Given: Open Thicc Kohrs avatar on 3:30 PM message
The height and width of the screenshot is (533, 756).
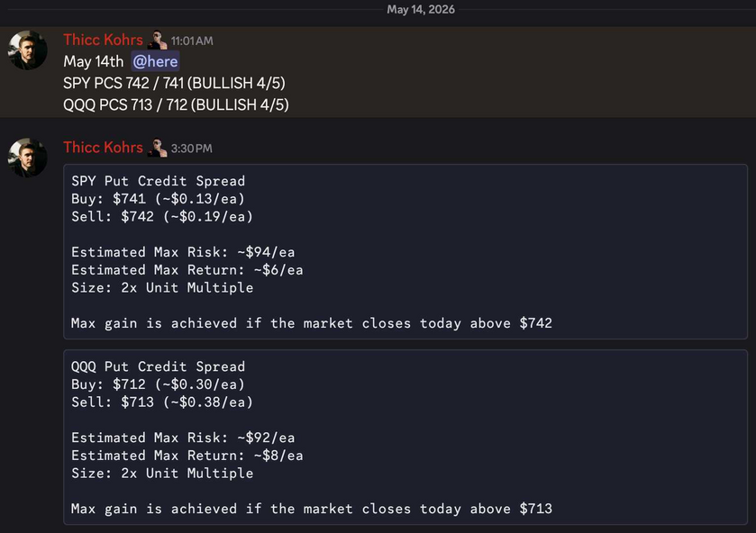Looking at the screenshot, I should pos(27,158).
